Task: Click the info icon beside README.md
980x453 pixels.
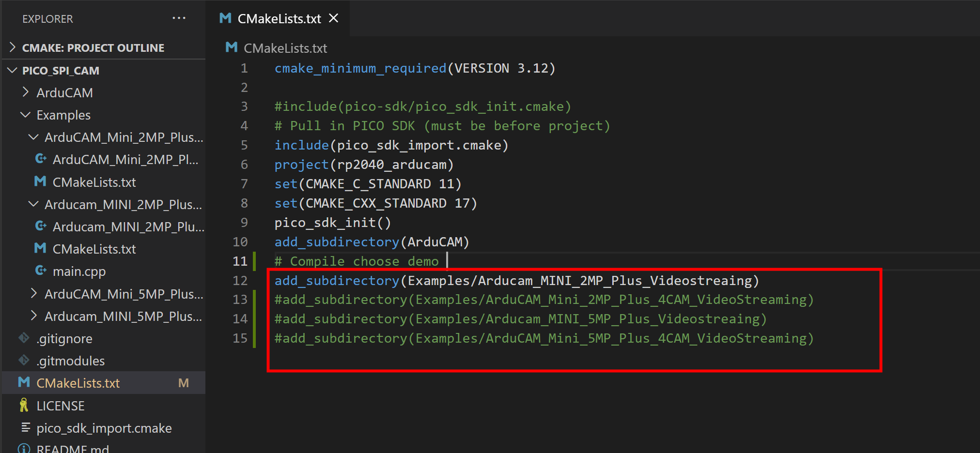Action: tap(24, 449)
